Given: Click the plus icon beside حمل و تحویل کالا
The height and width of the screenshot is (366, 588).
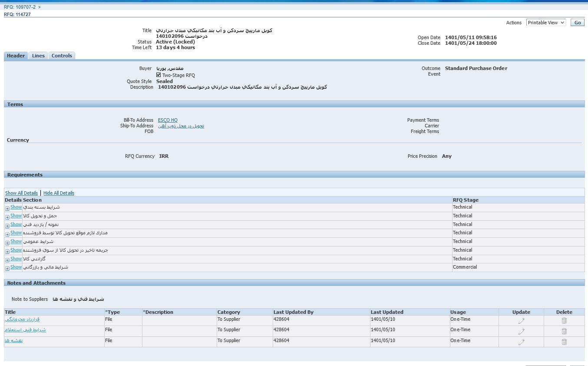Looking at the screenshot, I should click(7, 217).
